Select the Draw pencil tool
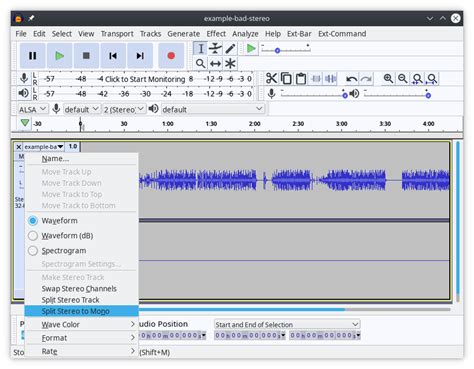The height and width of the screenshot is (369, 474). [x=230, y=49]
